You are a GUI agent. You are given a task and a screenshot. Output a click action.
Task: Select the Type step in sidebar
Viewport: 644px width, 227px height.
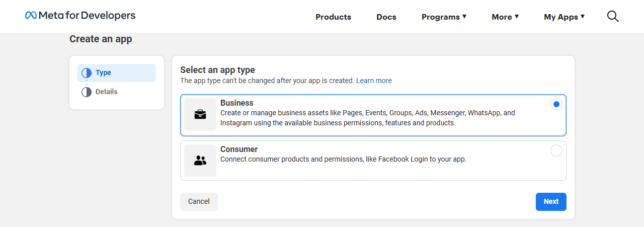[x=117, y=73]
